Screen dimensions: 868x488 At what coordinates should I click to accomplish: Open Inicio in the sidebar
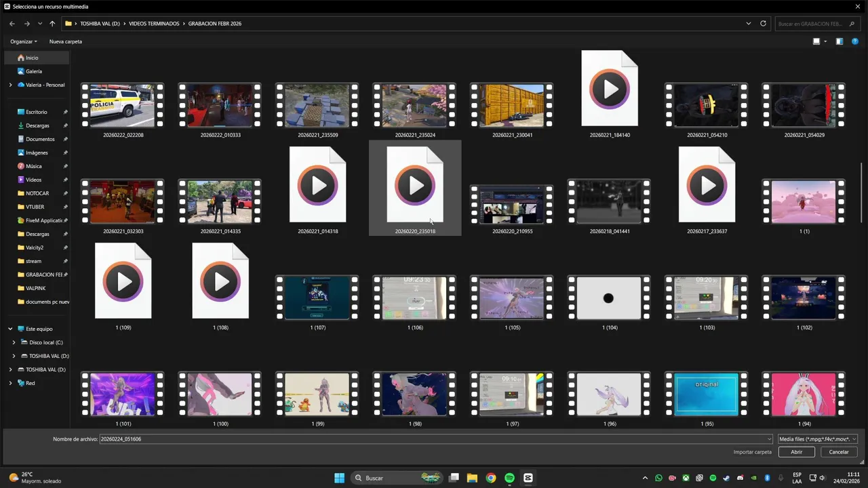coord(32,58)
